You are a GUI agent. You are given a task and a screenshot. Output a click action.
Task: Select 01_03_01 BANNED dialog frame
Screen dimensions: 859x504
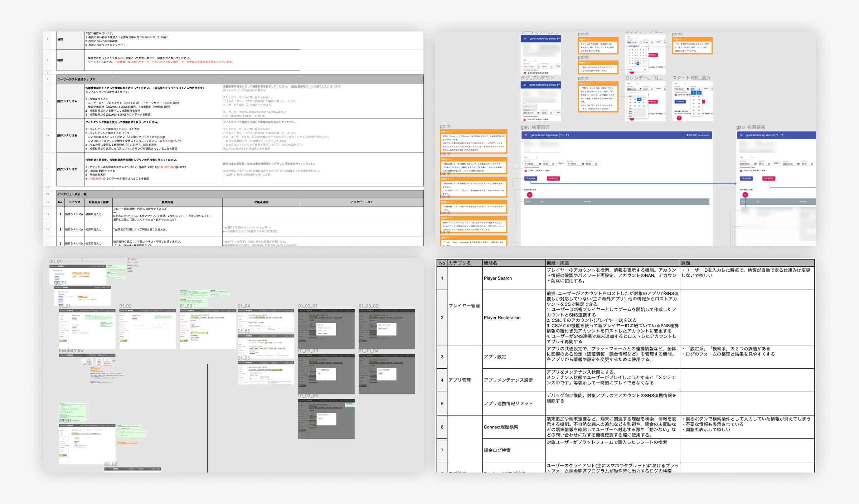326,329
